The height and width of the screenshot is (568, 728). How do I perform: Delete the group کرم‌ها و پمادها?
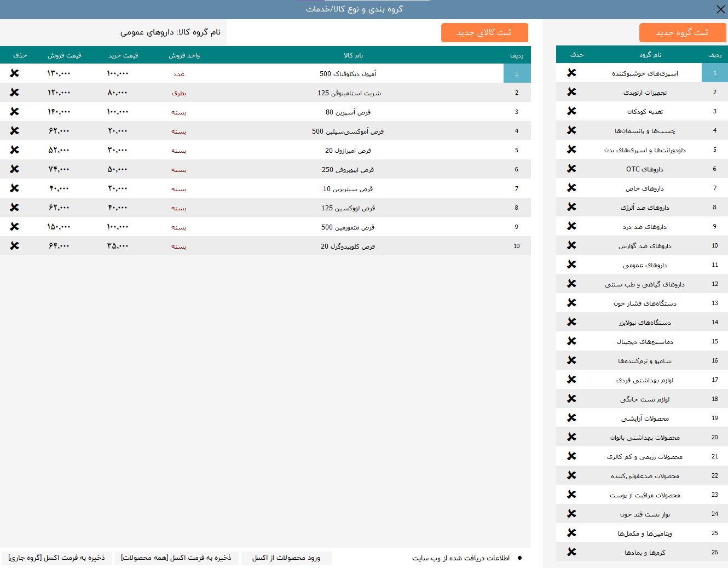point(571,552)
